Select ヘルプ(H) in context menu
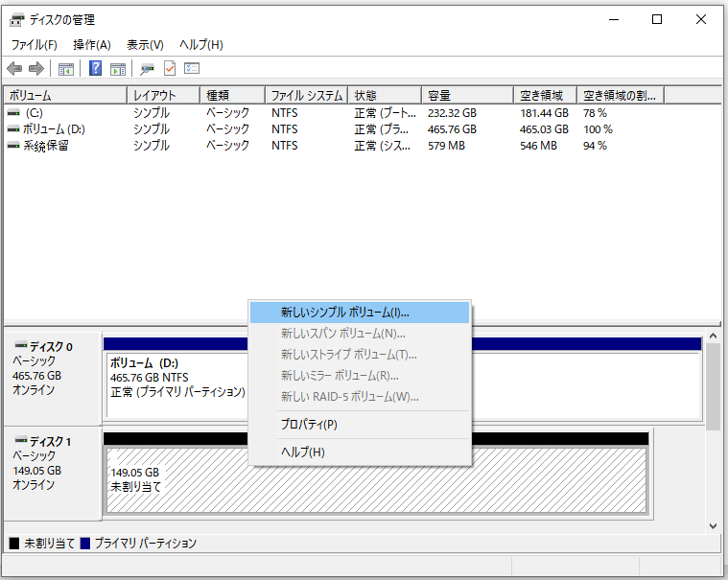728x580 pixels. (x=360, y=452)
